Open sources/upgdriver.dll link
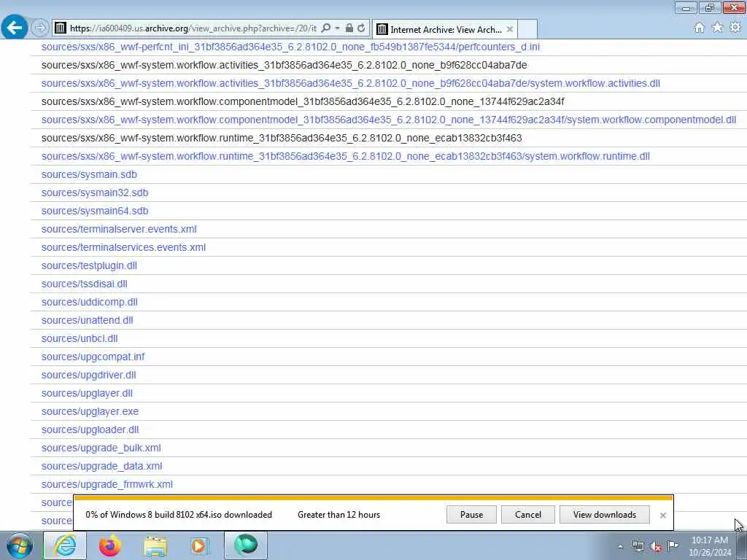Image resolution: width=747 pixels, height=560 pixels. pyautogui.click(x=88, y=376)
